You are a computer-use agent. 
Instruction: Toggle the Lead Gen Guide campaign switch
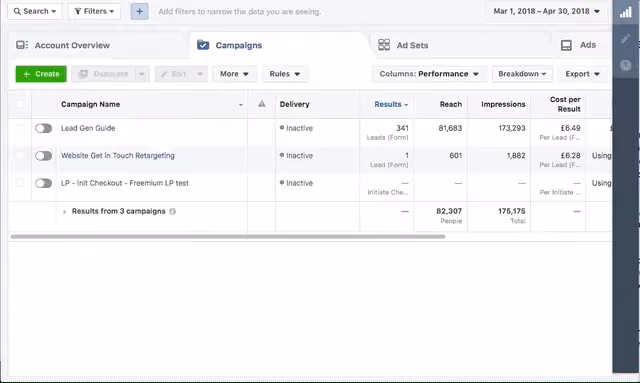tap(44, 129)
